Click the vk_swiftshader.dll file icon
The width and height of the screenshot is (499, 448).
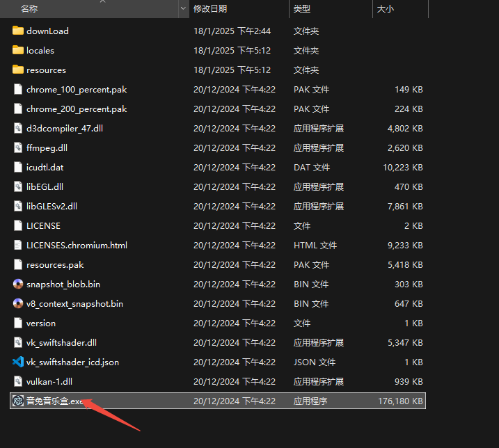tap(18, 342)
